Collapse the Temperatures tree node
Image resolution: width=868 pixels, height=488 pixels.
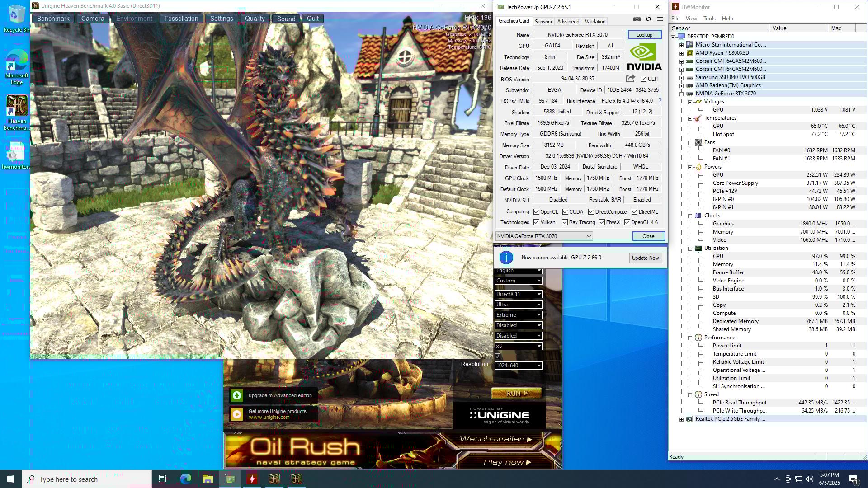[690, 118]
